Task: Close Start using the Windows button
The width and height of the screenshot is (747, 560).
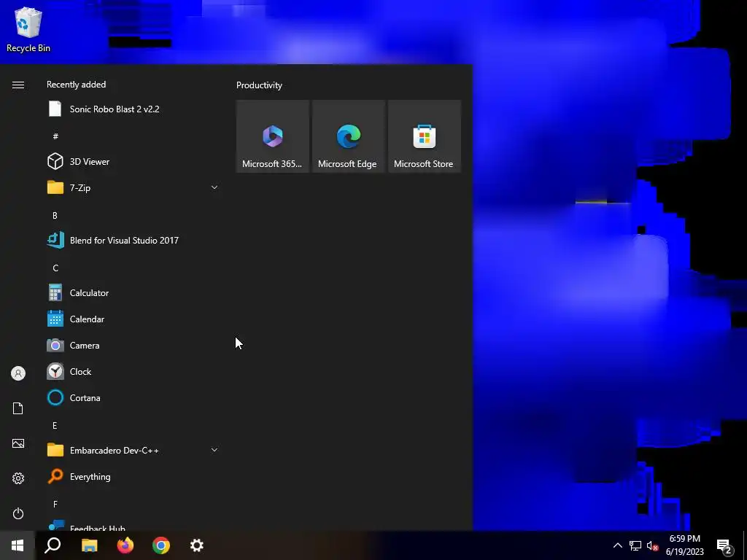Action: [18, 545]
